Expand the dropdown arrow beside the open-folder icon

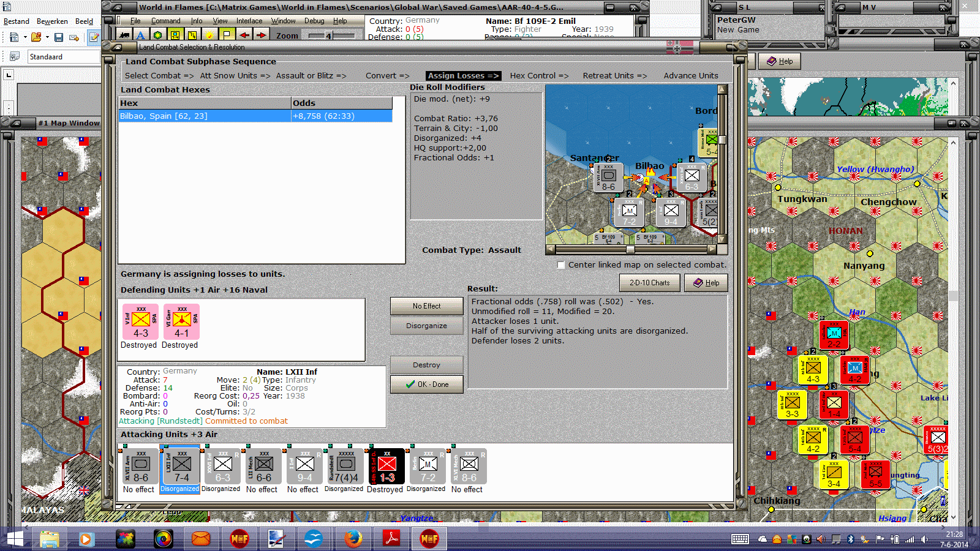tap(47, 37)
